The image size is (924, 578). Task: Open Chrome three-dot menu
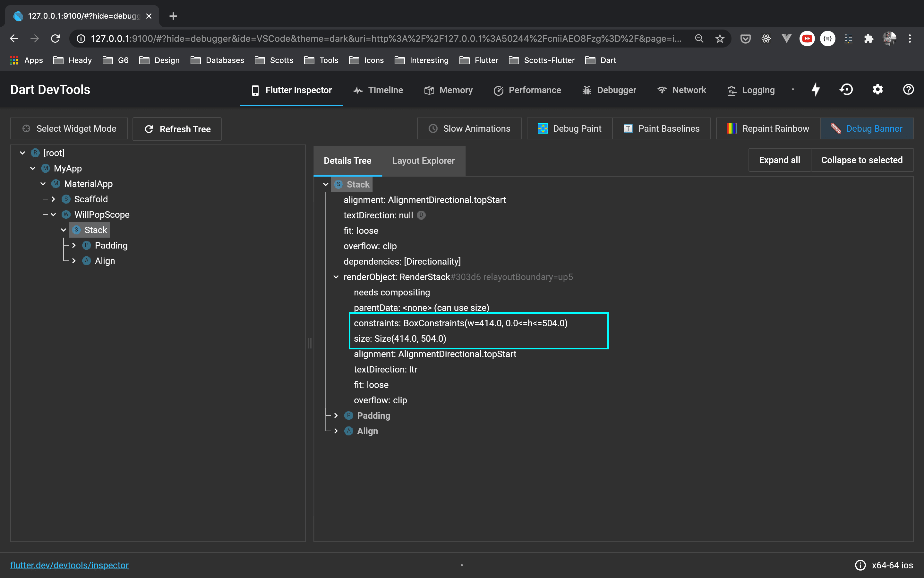tap(910, 39)
